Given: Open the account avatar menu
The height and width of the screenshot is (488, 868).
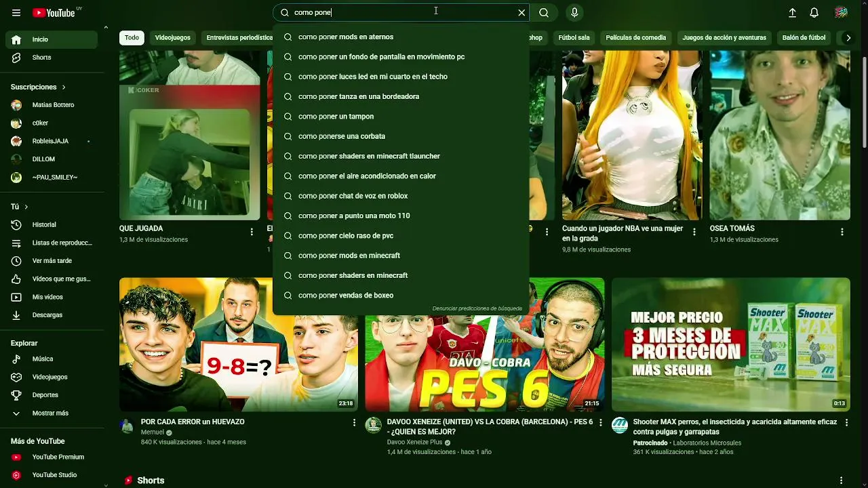Looking at the screenshot, I should [841, 13].
